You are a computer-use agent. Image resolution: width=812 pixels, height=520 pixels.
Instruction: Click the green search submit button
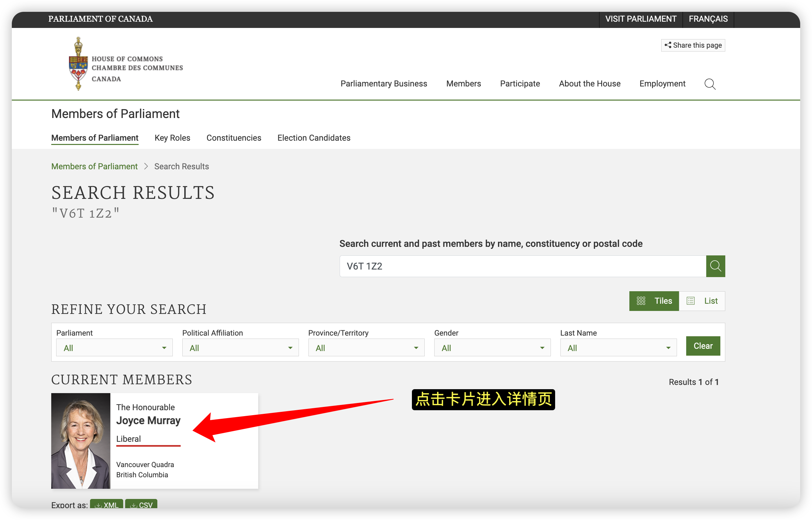[715, 266]
